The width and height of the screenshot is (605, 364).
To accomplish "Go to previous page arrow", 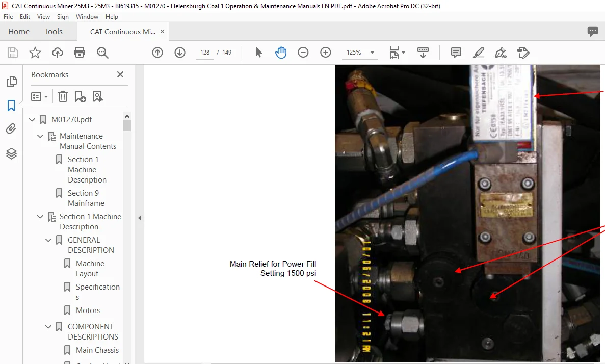I will coord(157,53).
